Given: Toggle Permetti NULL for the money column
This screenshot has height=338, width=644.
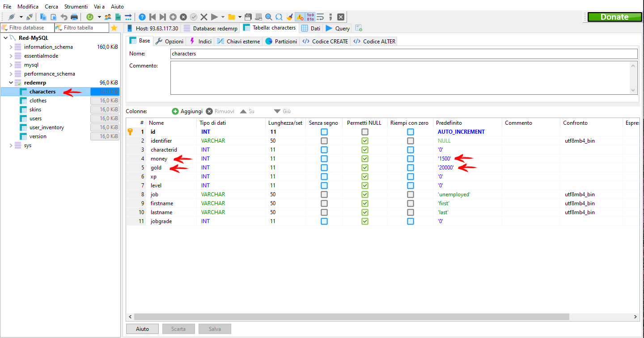Looking at the screenshot, I should (365, 159).
